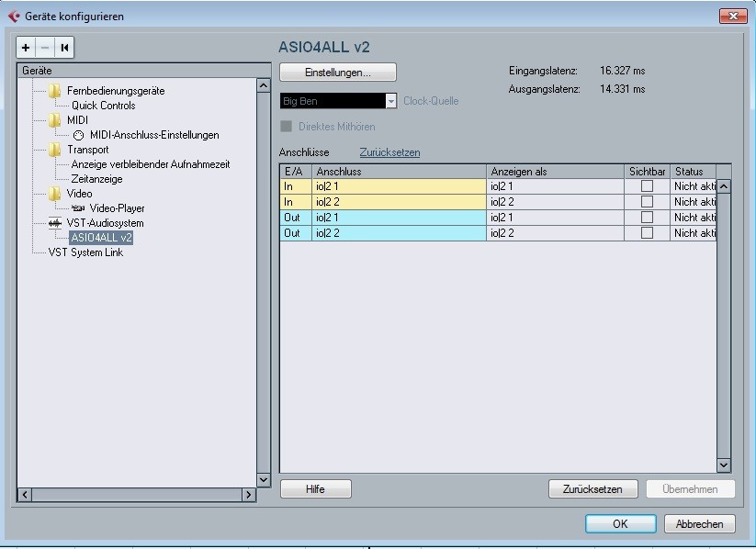Select ASIO4ALL v2 in device tree
Viewport: 756px width, 549px height.
click(101, 238)
